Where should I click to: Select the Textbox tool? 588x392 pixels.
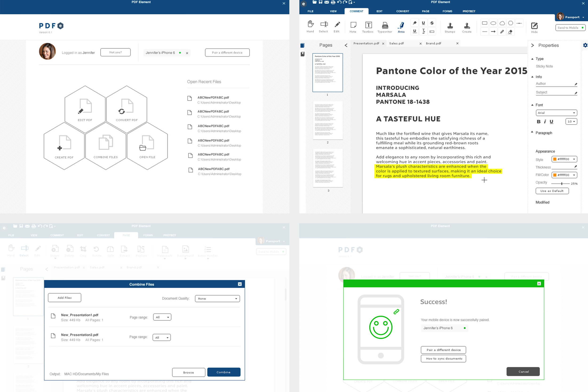point(368,27)
